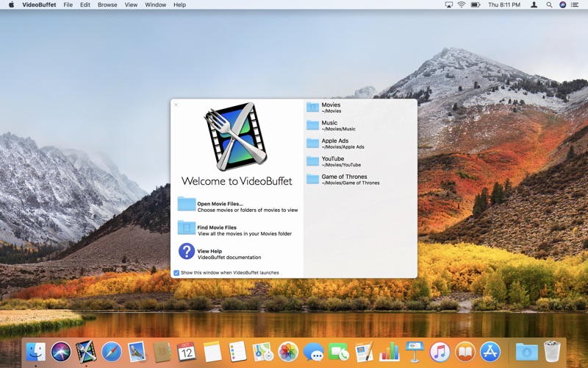The width and height of the screenshot is (588, 368).
Task: Open the Music recent folder
Action: [360, 125]
